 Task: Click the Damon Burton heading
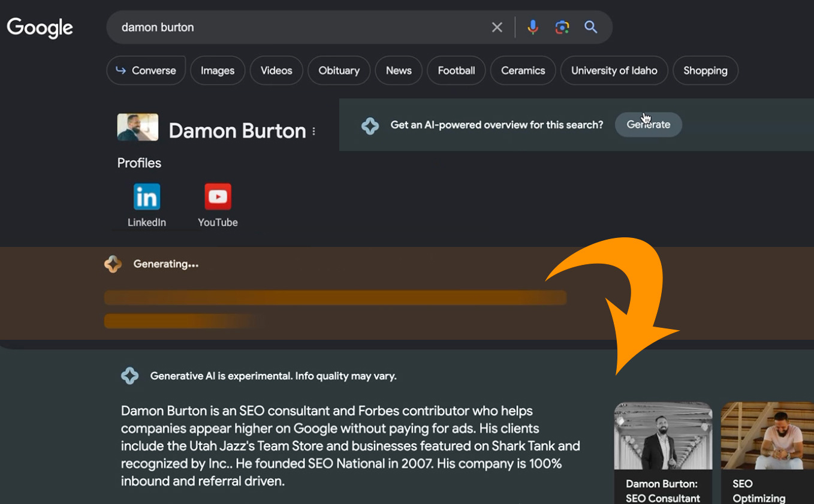coord(237,131)
